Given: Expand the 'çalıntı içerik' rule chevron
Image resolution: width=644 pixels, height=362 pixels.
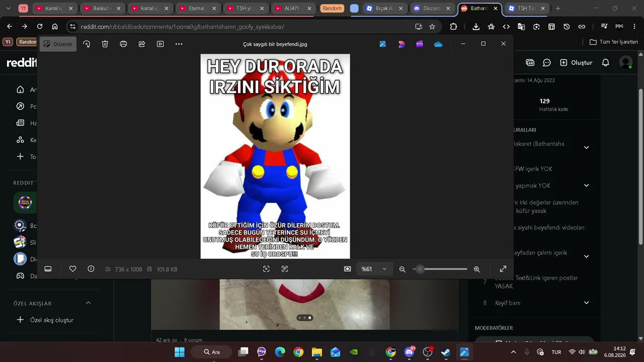Looking at the screenshot, I should (x=586, y=256).
